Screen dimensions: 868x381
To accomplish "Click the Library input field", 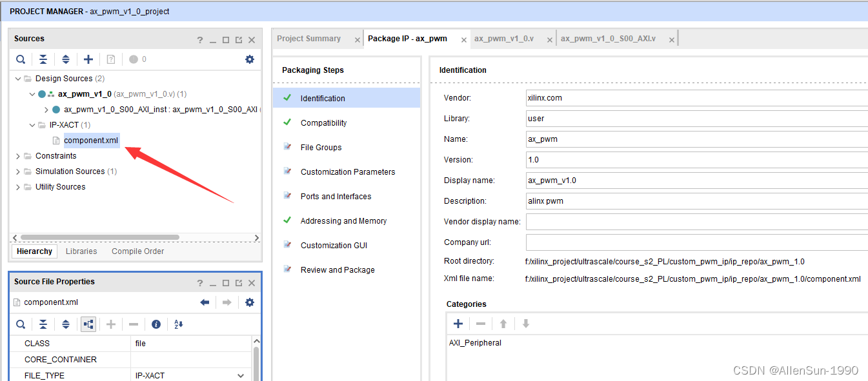I will pos(697,119).
